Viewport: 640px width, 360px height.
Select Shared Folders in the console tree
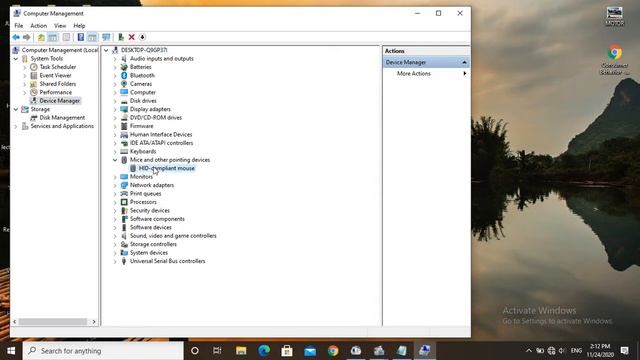58,84
